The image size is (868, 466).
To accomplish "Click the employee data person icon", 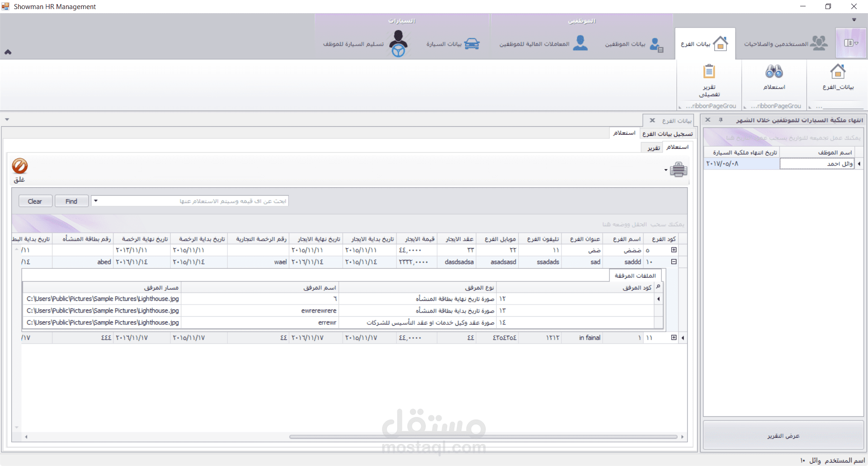I will [656, 44].
